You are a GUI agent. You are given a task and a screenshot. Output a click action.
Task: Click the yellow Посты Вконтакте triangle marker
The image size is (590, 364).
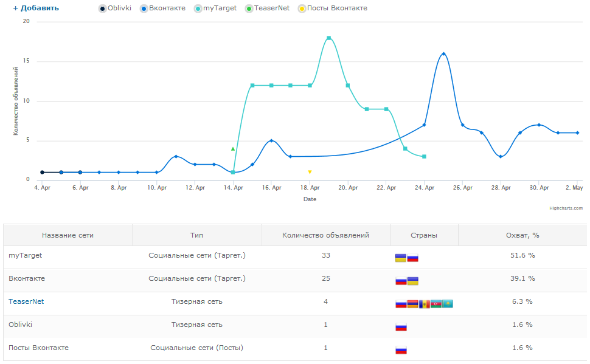coord(310,172)
